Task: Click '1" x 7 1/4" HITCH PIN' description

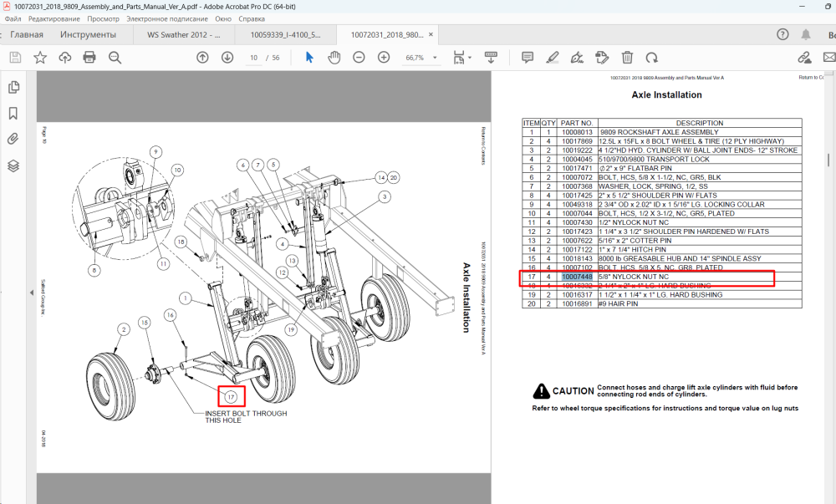Action: (632, 249)
